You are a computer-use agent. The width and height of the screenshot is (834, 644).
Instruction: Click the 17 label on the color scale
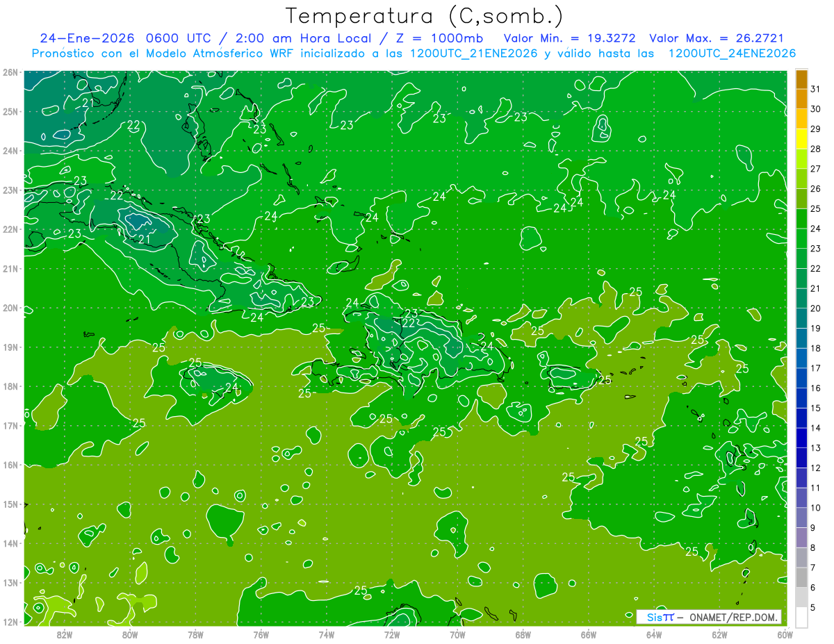[815, 368]
